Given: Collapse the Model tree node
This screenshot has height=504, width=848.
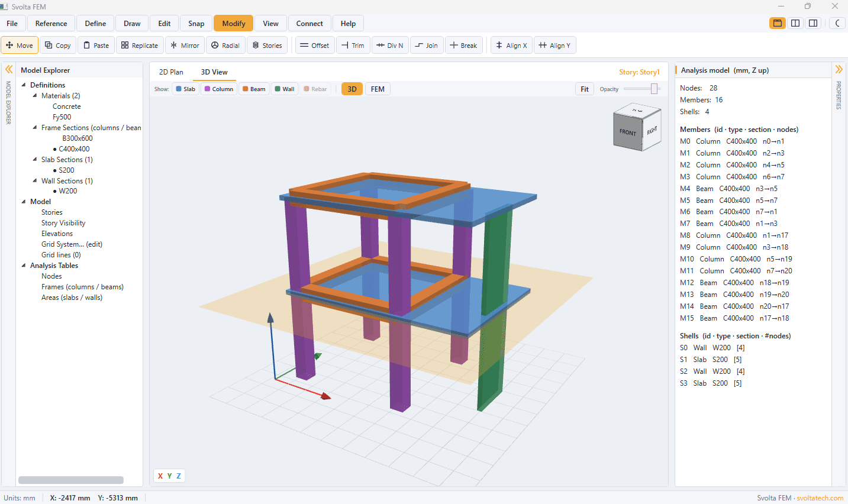Looking at the screenshot, I should pos(24,202).
